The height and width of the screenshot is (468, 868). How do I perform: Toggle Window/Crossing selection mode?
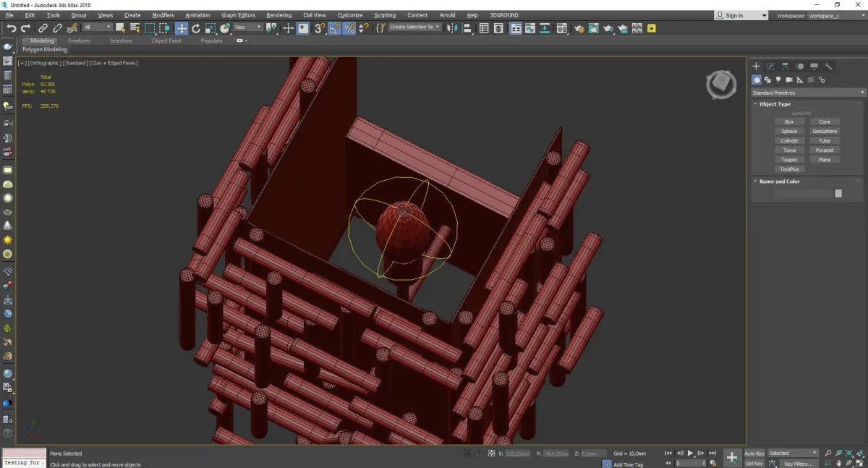[165, 28]
